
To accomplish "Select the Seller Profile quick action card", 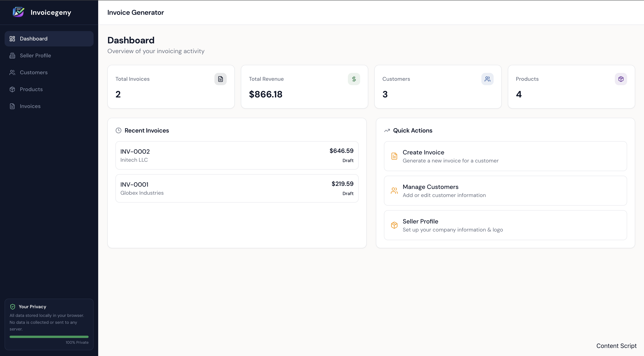I will point(505,225).
